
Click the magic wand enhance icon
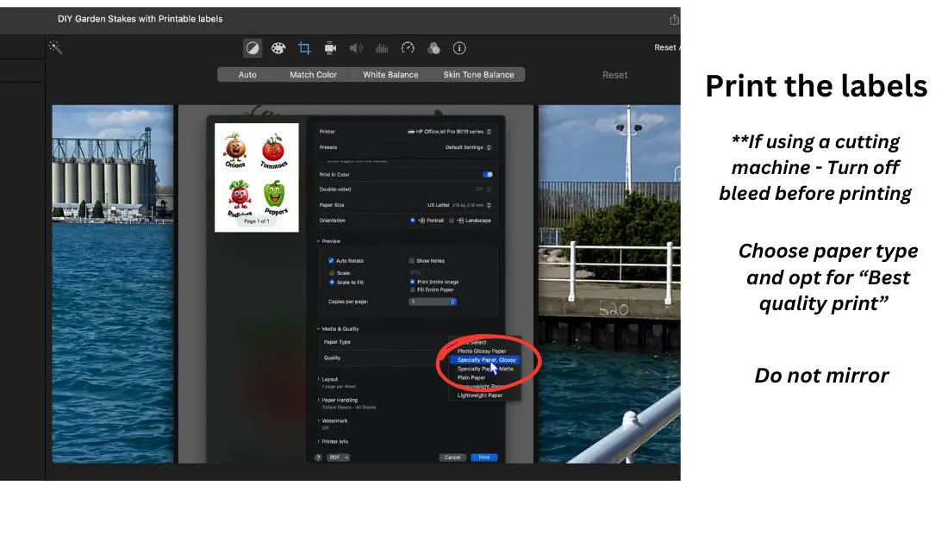tap(55, 47)
